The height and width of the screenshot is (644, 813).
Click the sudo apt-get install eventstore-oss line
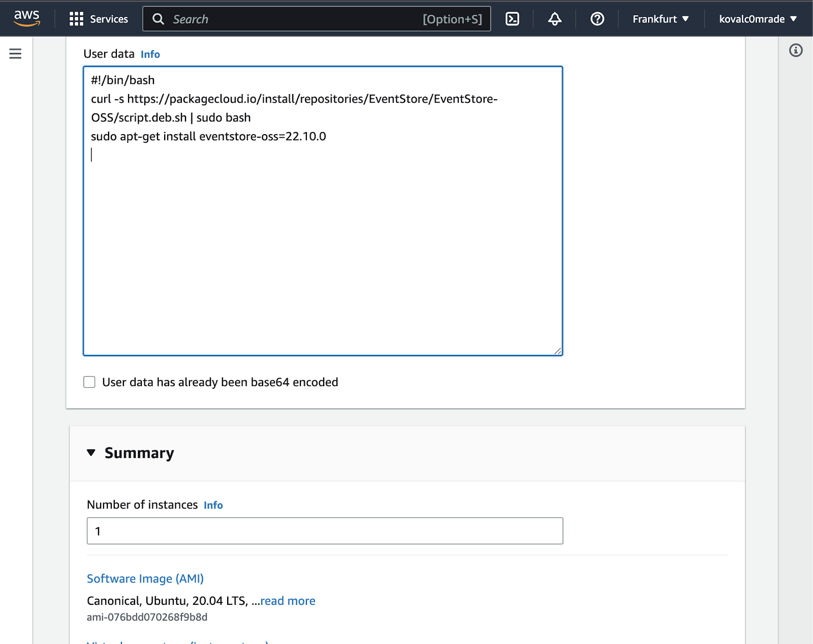point(208,136)
